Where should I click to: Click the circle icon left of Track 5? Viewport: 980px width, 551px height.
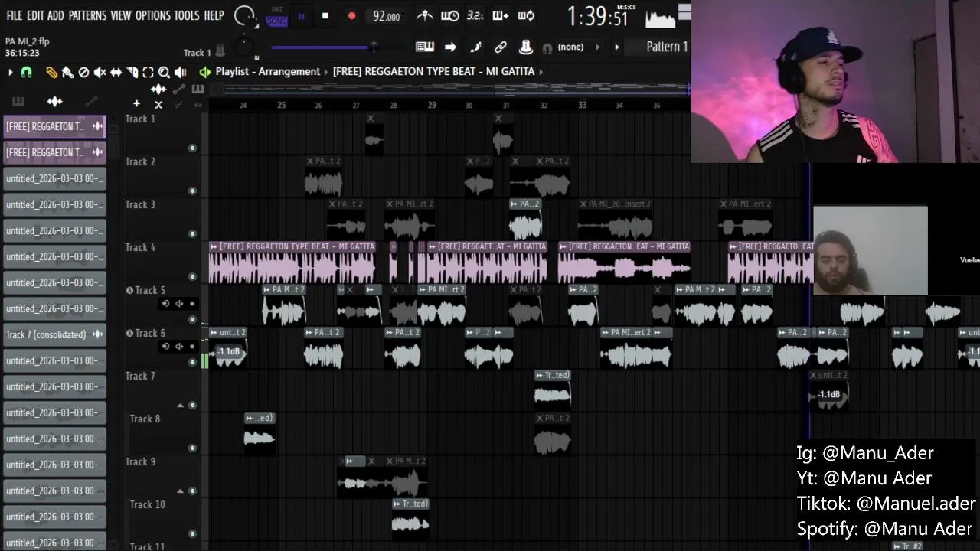[129, 290]
